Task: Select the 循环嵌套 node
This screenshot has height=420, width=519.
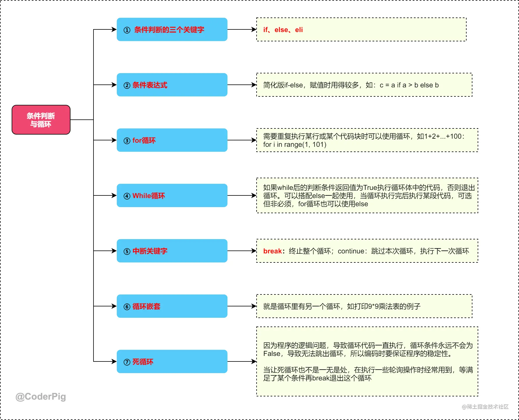Action: [x=172, y=306]
